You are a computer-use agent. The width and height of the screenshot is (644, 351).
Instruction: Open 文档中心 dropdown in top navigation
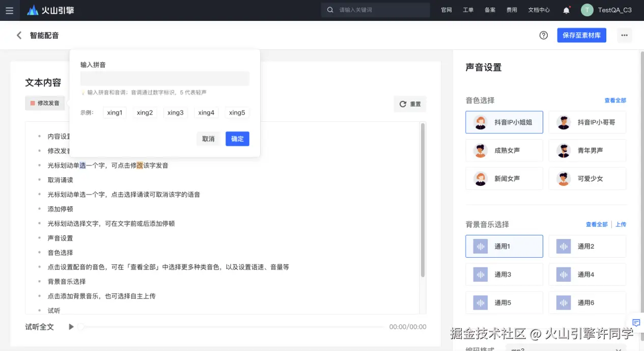pos(539,10)
